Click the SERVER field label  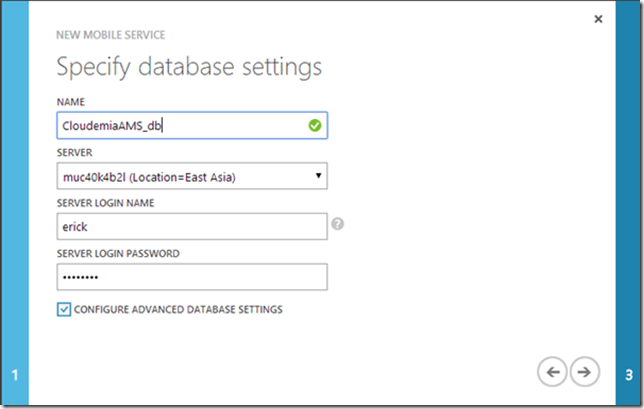coord(75,153)
